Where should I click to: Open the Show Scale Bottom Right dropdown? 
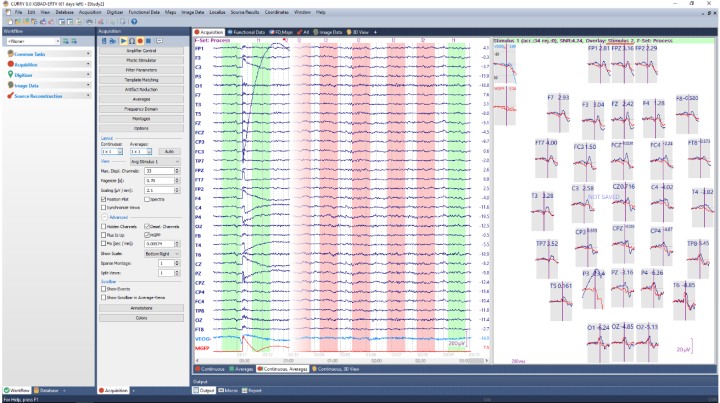pyautogui.click(x=162, y=253)
